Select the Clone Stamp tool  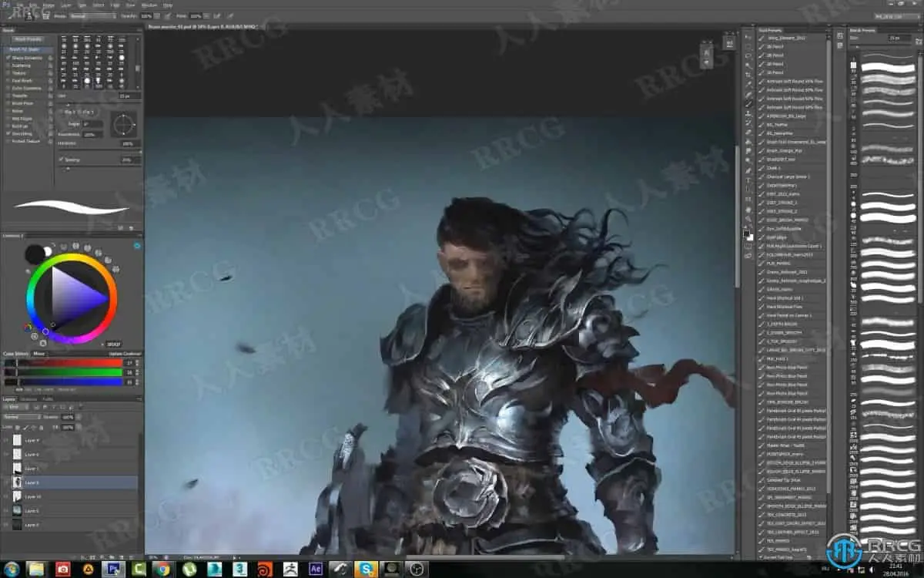[x=748, y=113]
